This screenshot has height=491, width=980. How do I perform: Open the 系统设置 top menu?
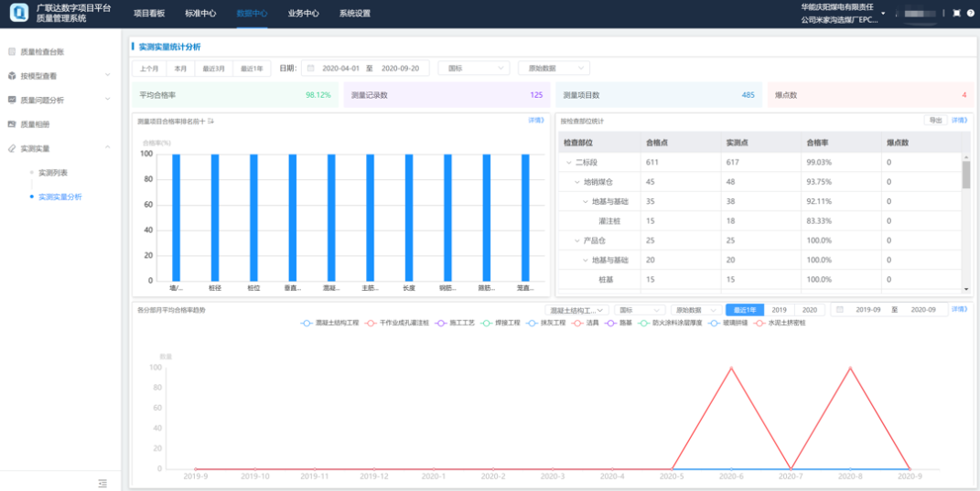(354, 14)
